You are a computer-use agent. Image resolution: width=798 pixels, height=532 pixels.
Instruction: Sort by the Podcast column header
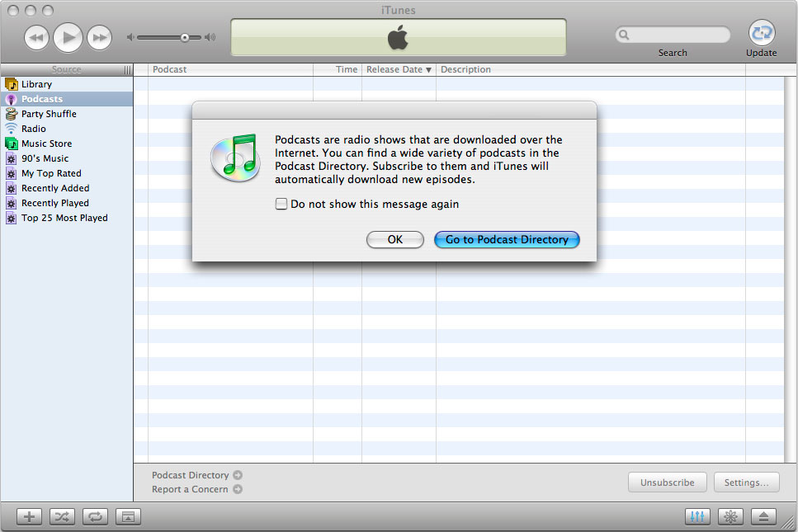pos(230,69)
